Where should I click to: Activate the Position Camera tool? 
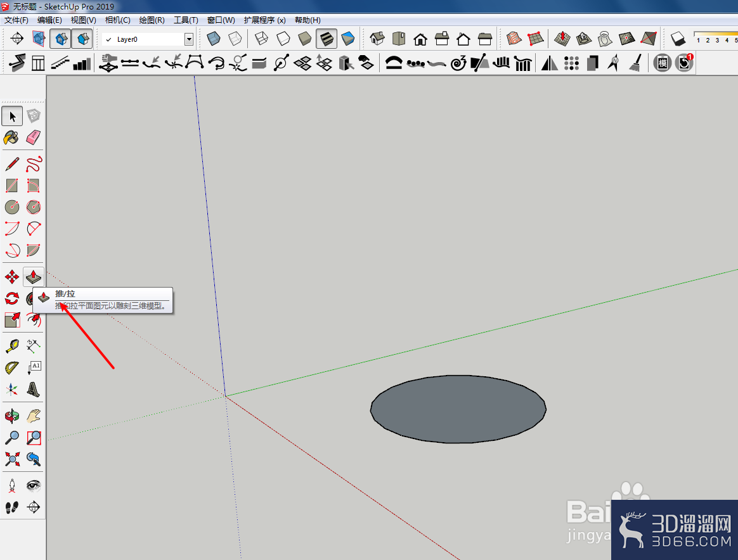tap(12, 486)
